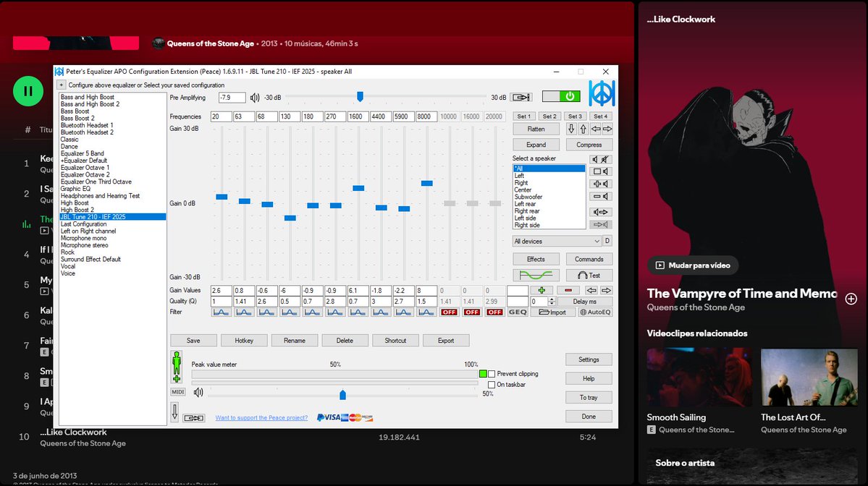Image resolution: width=868 pixels, height=486 pixels.
Task: Click the speaker-with-arrow copy icon
Action: coord(601,212)
